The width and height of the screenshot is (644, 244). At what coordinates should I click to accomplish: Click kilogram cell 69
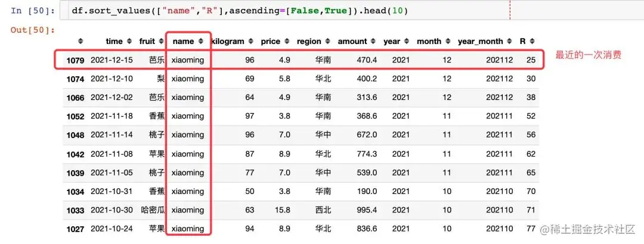250,79
